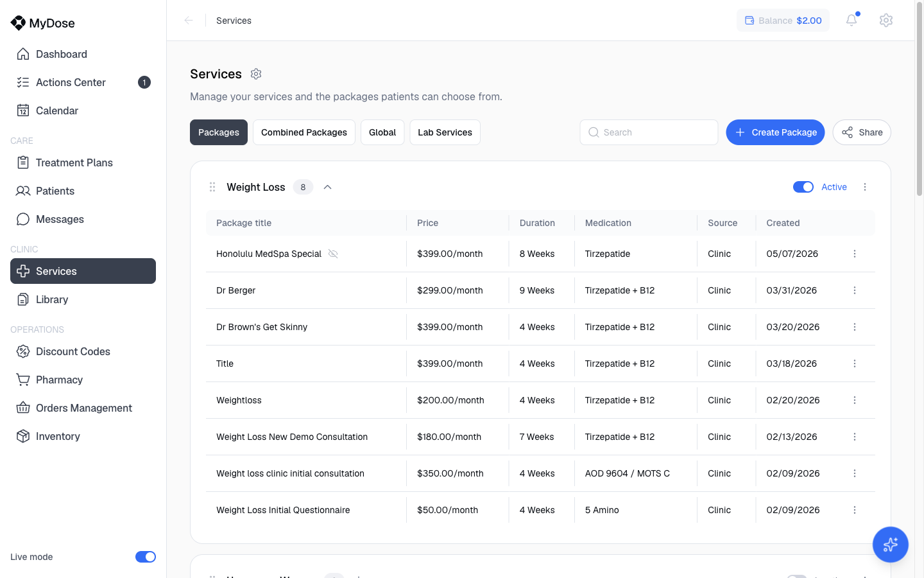924x578 pixels.
Task: Open row menu for Title package
Action: [x=855, y=363]
